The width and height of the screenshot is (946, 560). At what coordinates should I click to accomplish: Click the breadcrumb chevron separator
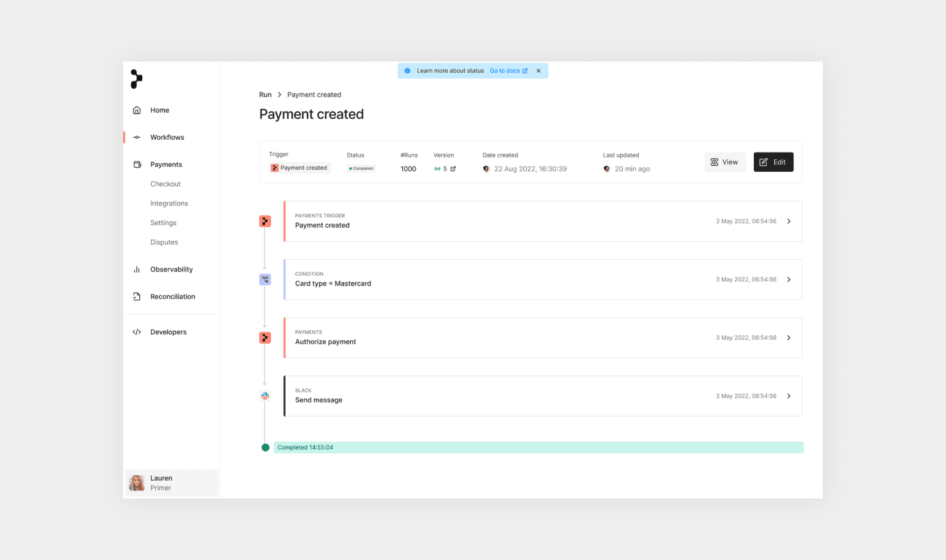280,95
